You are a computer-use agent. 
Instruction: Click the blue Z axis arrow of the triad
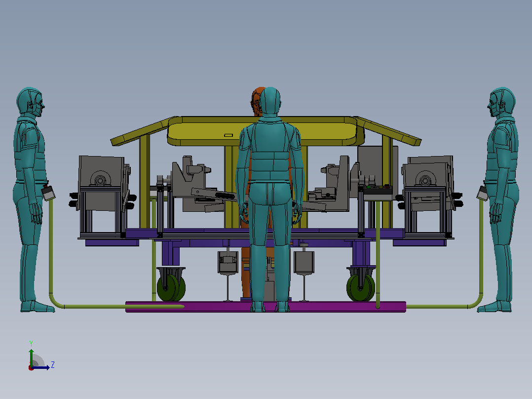pos(41,367)
